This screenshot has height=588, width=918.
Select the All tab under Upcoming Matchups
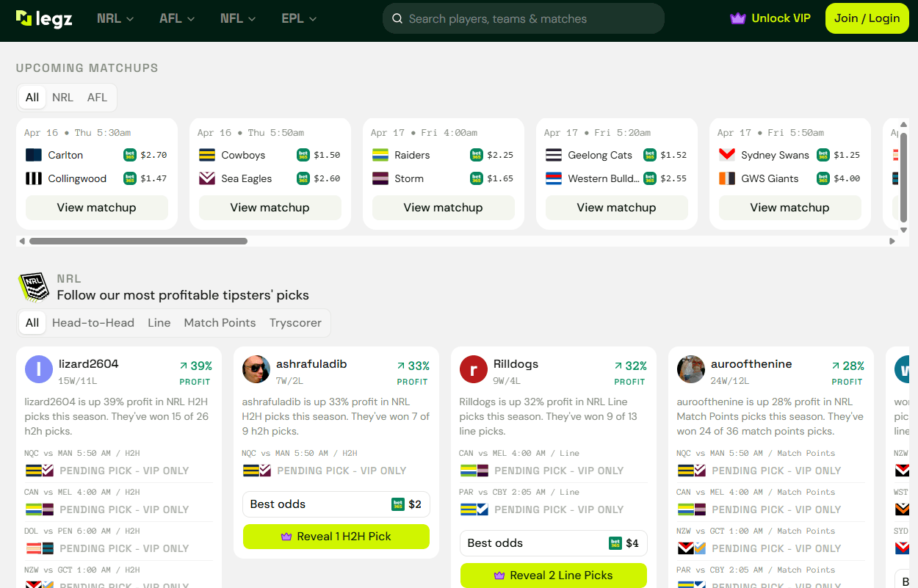32,97
